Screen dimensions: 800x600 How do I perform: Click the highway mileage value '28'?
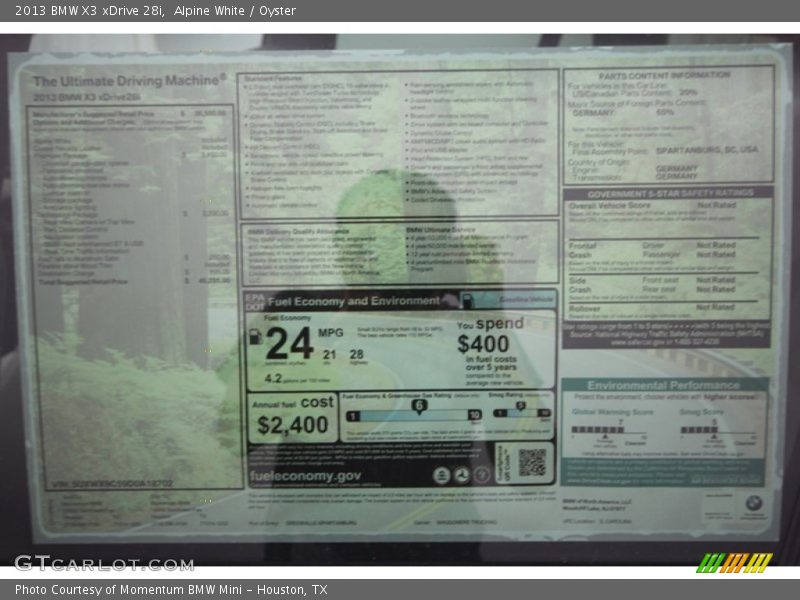357,354
